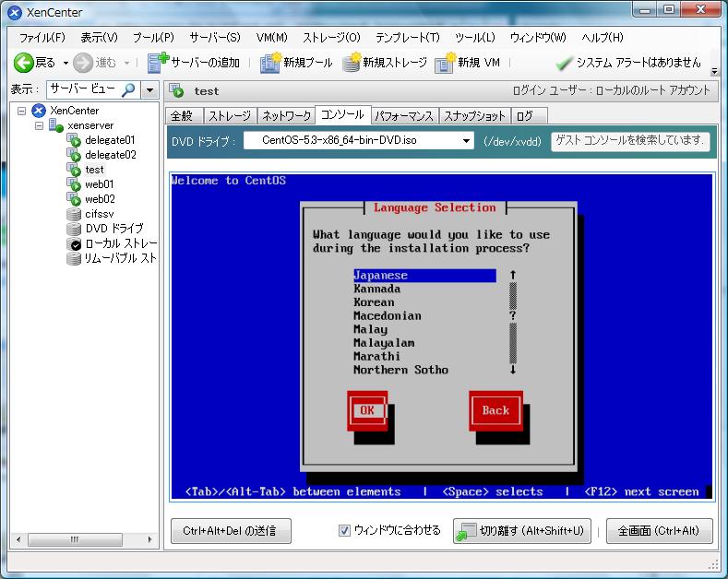Select the highlighted Japanese entry
The height and width of the screenshot is (579, 728).
(x=424, y=275)
